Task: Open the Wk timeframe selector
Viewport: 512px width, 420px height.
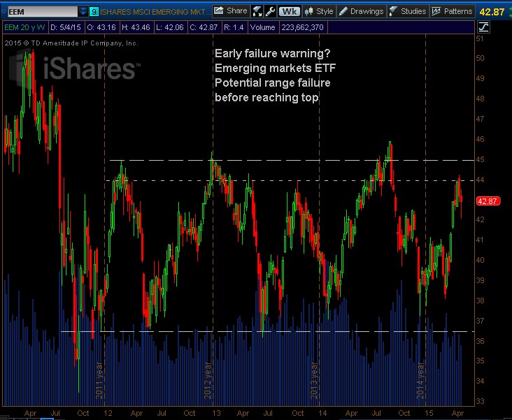Action: coord(290,12)
